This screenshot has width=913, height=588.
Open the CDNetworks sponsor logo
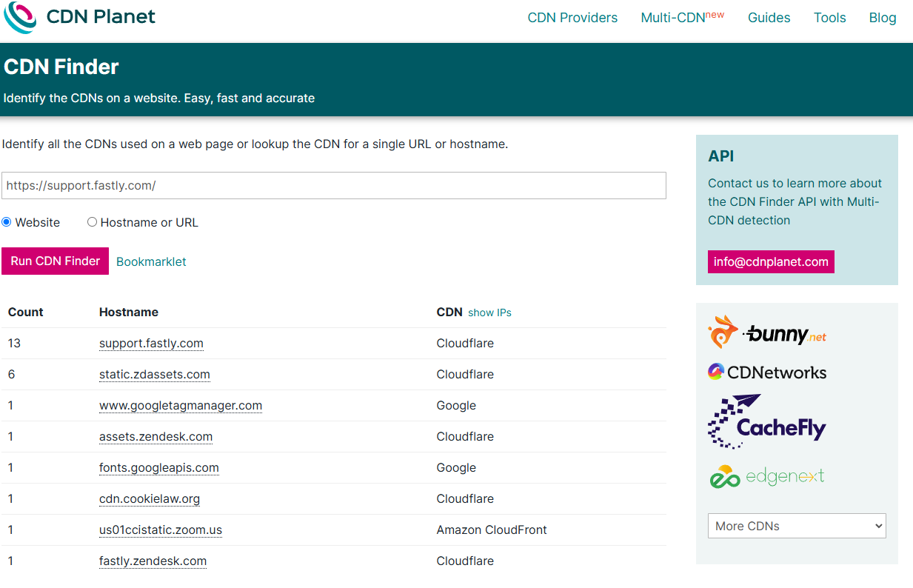click(767, 372)
